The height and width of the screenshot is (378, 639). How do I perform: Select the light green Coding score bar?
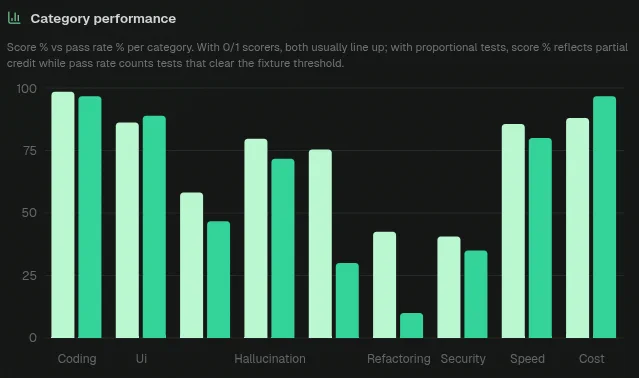coord(63,215)
